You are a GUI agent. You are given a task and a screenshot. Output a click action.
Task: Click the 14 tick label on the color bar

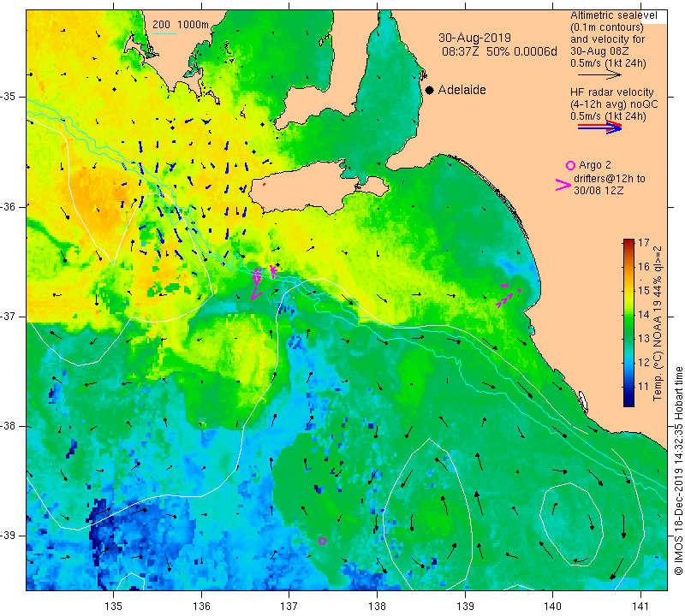[643, 314]
